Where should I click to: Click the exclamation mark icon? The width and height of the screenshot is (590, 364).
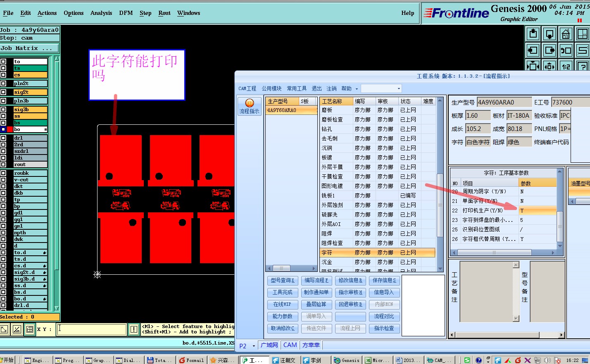(134, 329)
